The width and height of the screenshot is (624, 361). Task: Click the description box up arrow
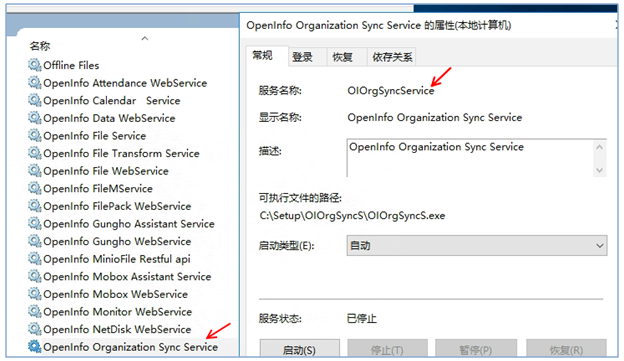point(599,147)
